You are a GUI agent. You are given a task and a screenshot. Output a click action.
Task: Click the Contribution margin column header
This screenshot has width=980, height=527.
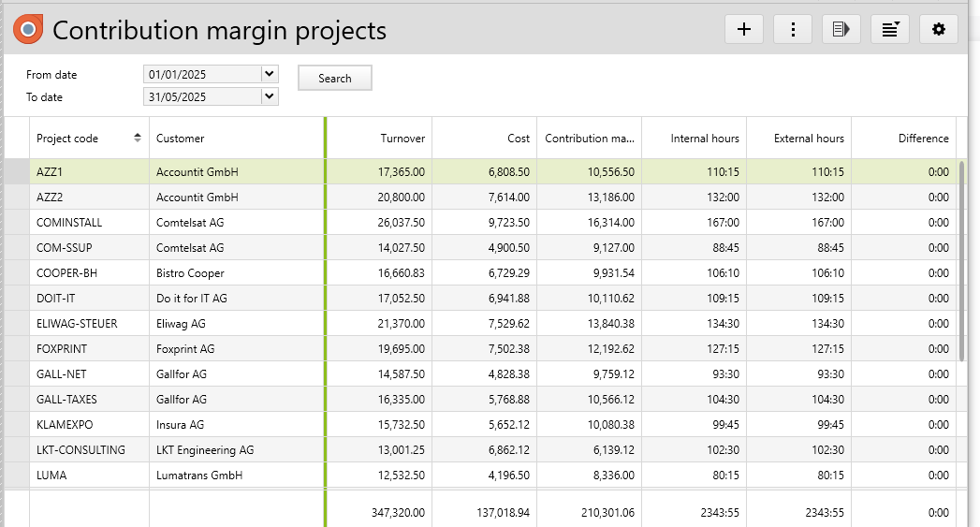click(x=590, y=138)
